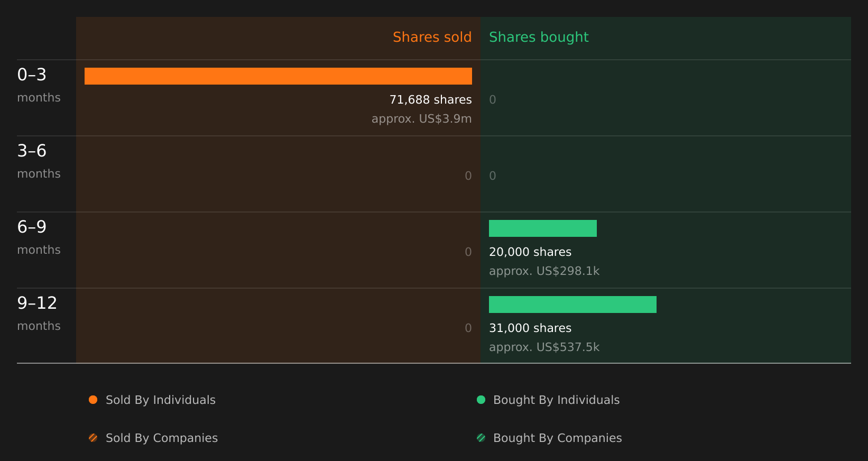Click the striped green Bought By Companies icon
This screenshot has height=461, width=868.
(481, 438)
